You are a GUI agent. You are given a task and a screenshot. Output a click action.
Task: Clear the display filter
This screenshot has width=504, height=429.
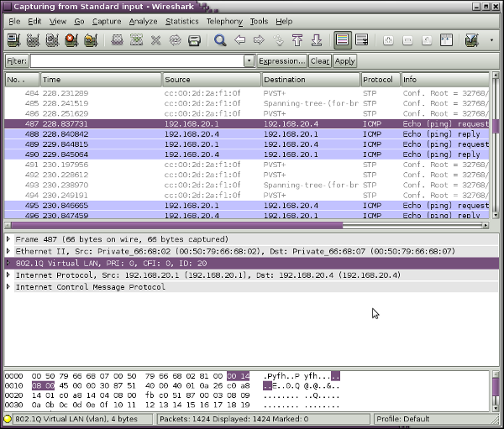click(319, 60)
